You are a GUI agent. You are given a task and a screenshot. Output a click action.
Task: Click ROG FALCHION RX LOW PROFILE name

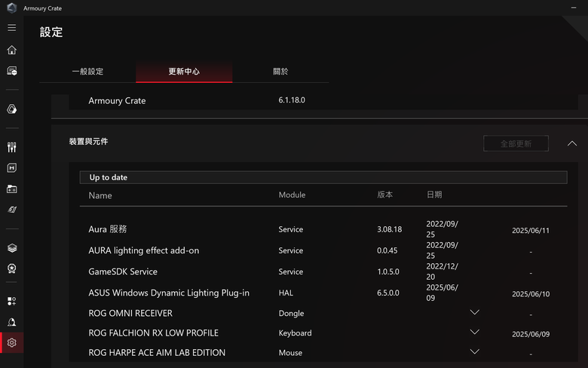(x=153, y=333)
